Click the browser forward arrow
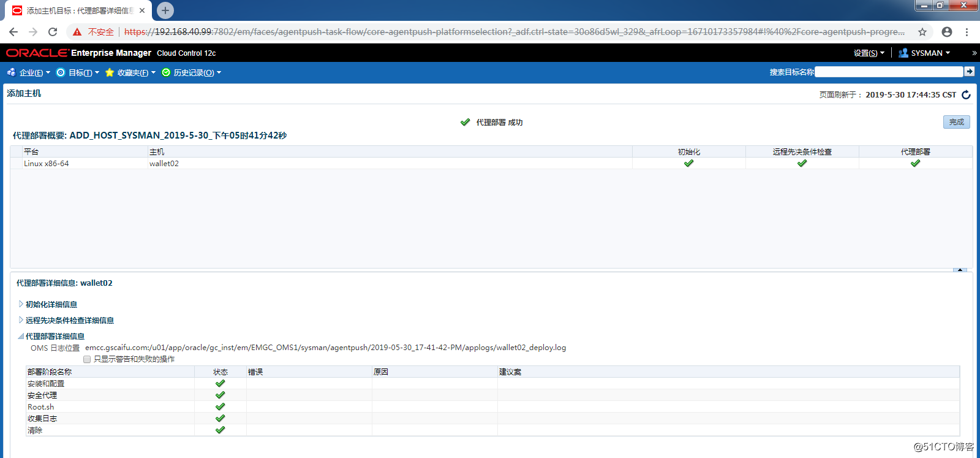The image size is (980, 458). coord(33,32)
